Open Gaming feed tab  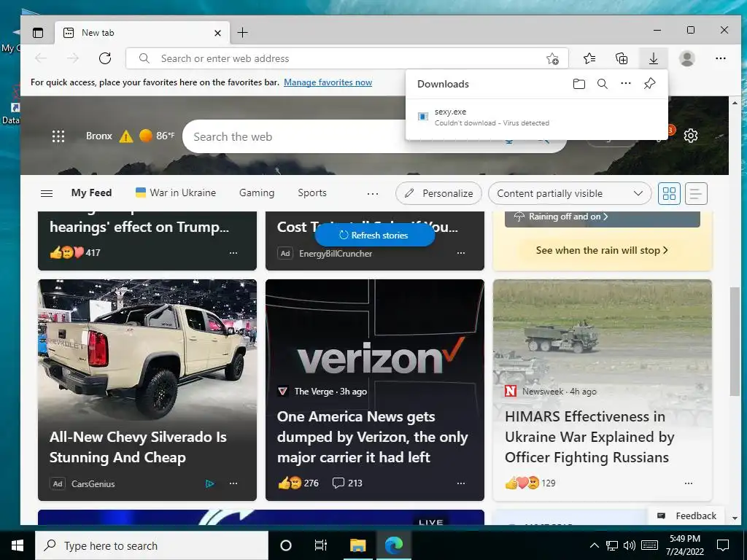(257, 192)
